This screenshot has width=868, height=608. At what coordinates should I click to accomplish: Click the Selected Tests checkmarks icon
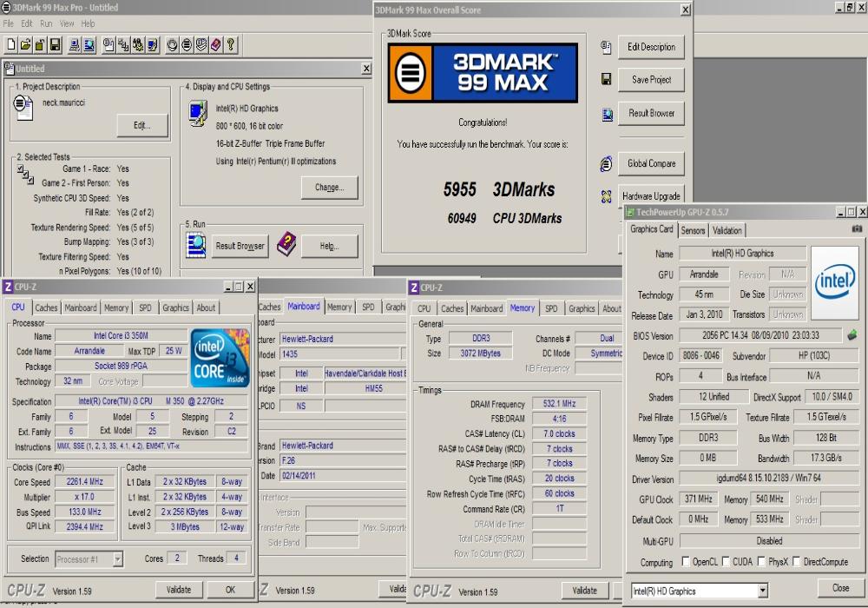coord(25,174)
